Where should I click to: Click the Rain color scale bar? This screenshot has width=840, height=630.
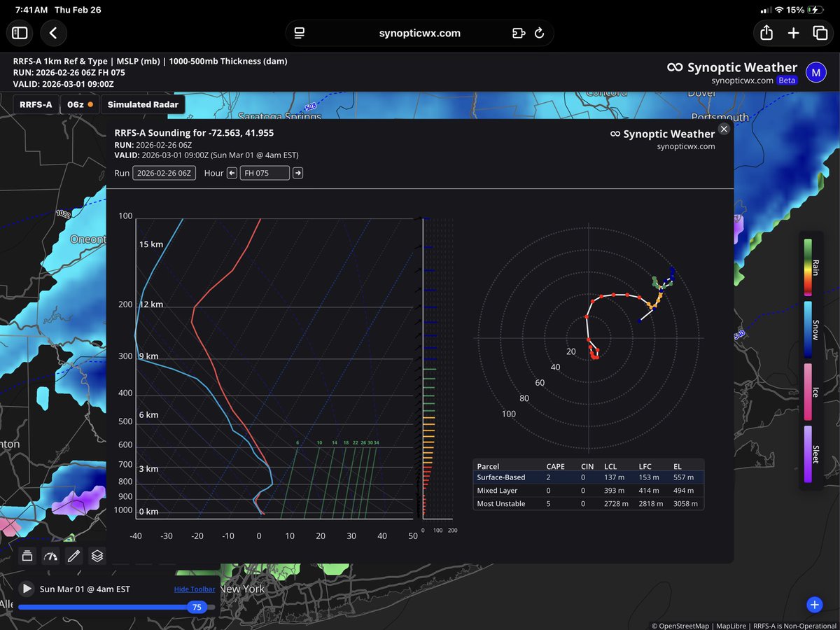click(x=807, y=266)
